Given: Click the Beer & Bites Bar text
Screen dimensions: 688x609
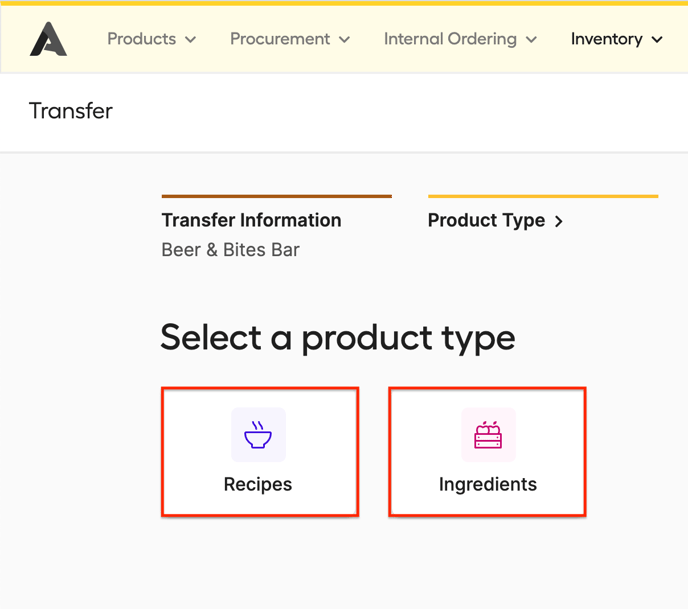Looking at the screenshot, I should point(230,250).
